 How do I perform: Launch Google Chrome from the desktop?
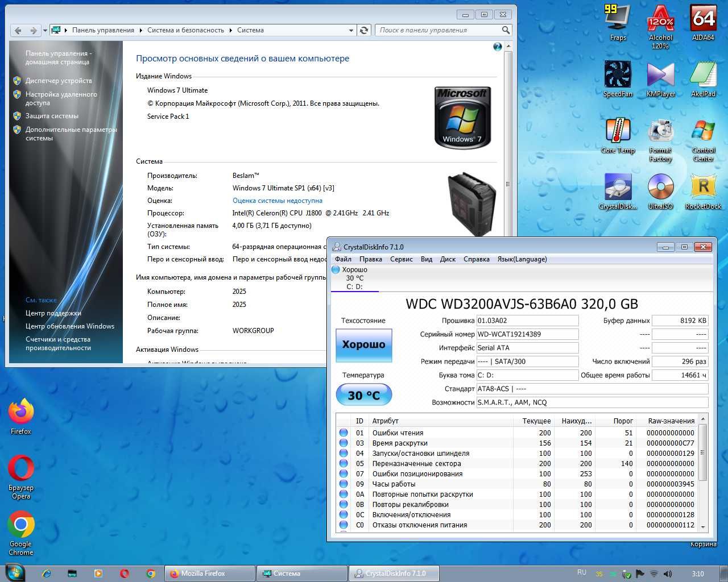(x=21, y=533)
